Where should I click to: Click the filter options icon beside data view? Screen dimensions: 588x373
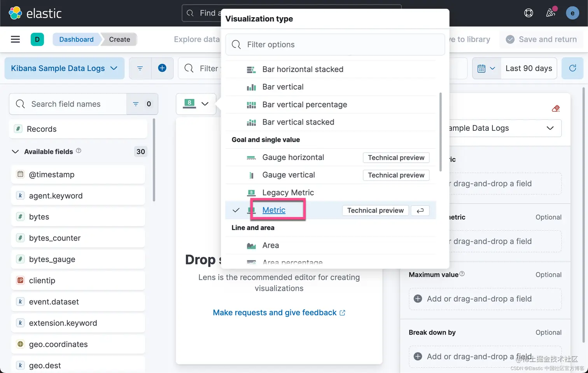(140, 68)
